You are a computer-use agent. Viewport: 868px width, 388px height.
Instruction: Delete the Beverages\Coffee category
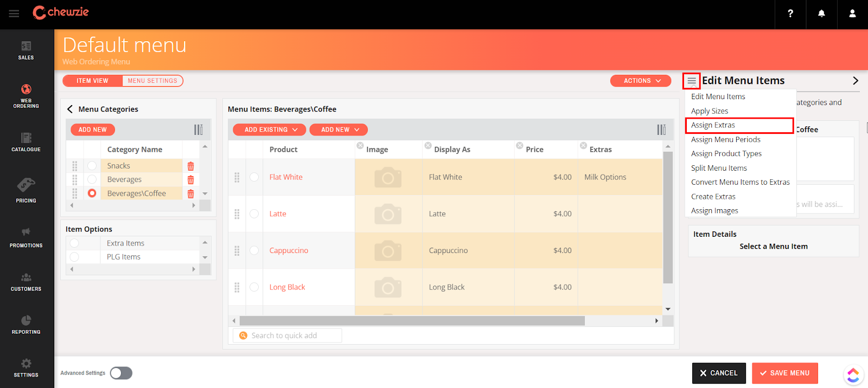[x=190, y=193]
